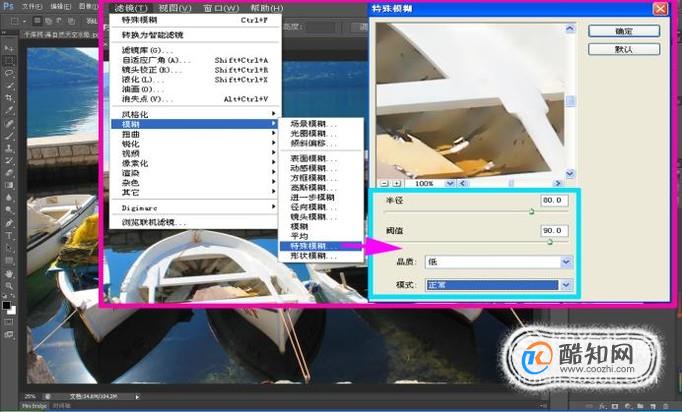
Task: Select the Hand tool
Action: (x=9, y=274)
